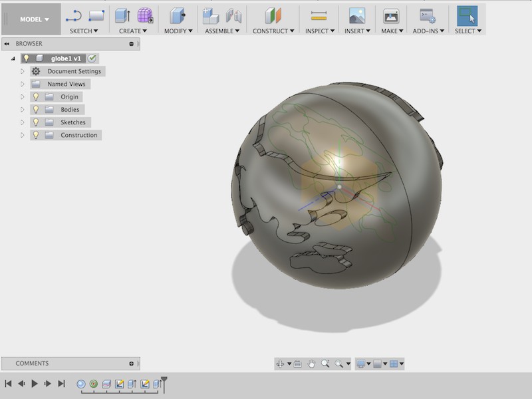
Task: Expand the Sketches folder
Action: click(x=23, y=122)
